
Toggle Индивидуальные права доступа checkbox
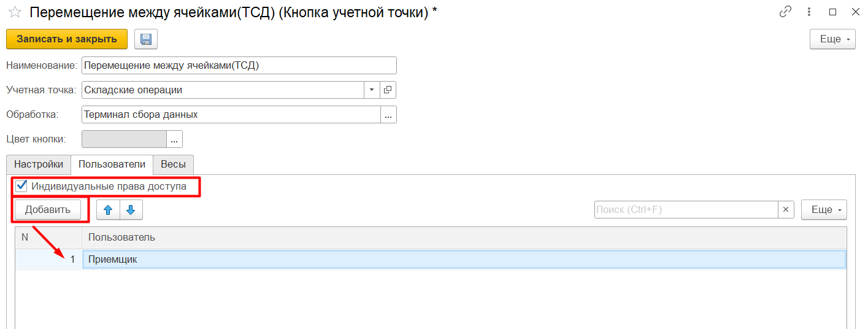[22, 185]
